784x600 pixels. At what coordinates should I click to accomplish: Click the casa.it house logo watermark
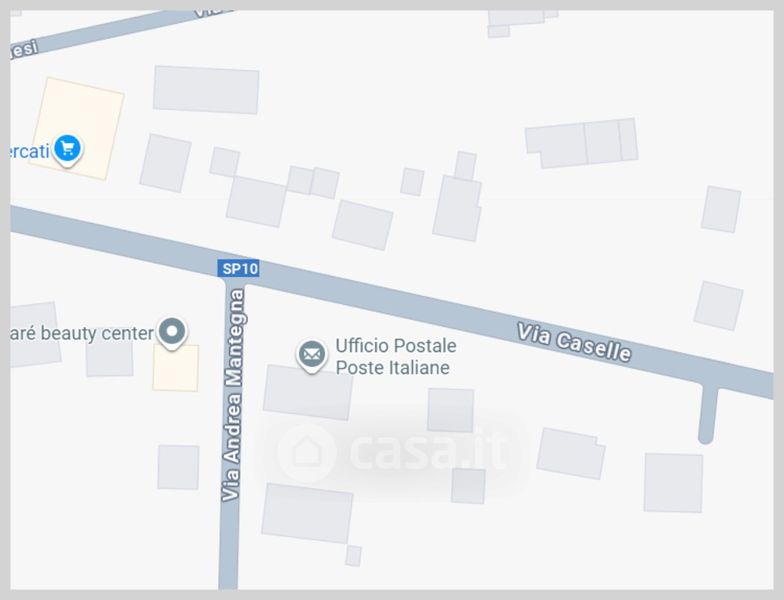tap(306, 452)
